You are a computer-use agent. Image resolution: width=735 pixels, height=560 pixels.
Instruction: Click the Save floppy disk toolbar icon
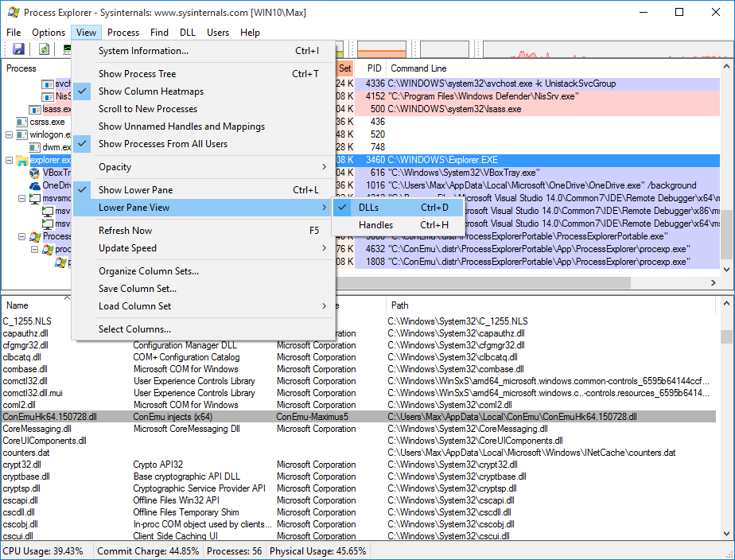tap(18, 49)
